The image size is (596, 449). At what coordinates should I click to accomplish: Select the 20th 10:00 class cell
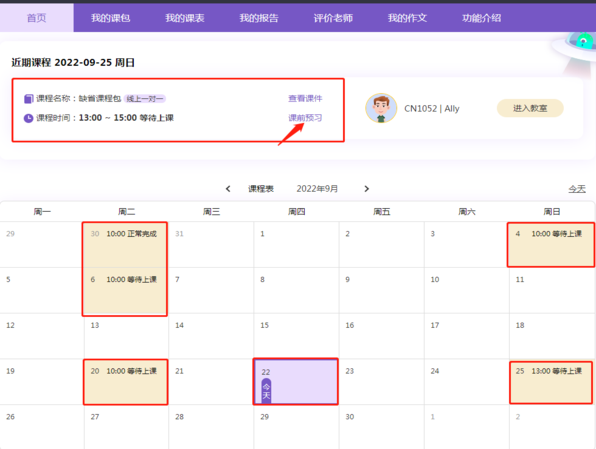125,382
